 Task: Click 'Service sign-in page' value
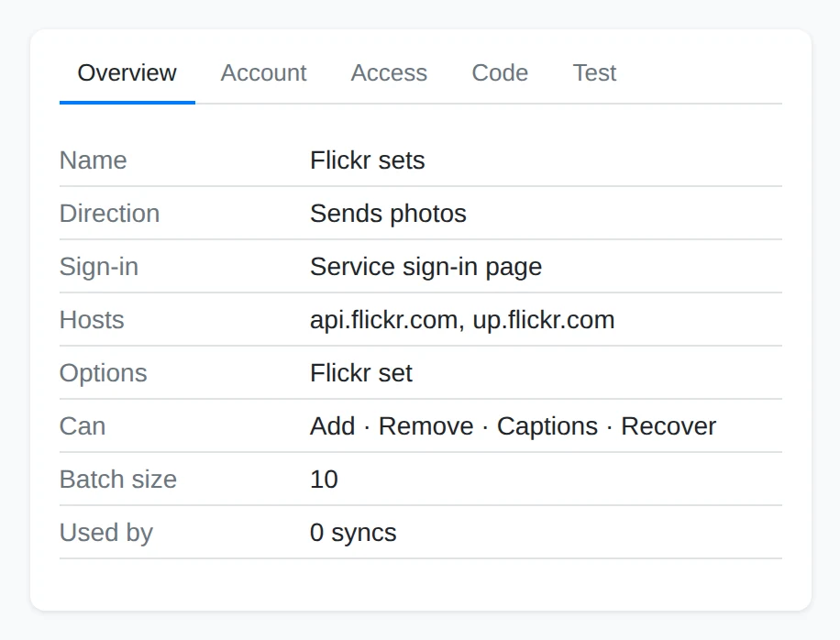click(426, 266)
